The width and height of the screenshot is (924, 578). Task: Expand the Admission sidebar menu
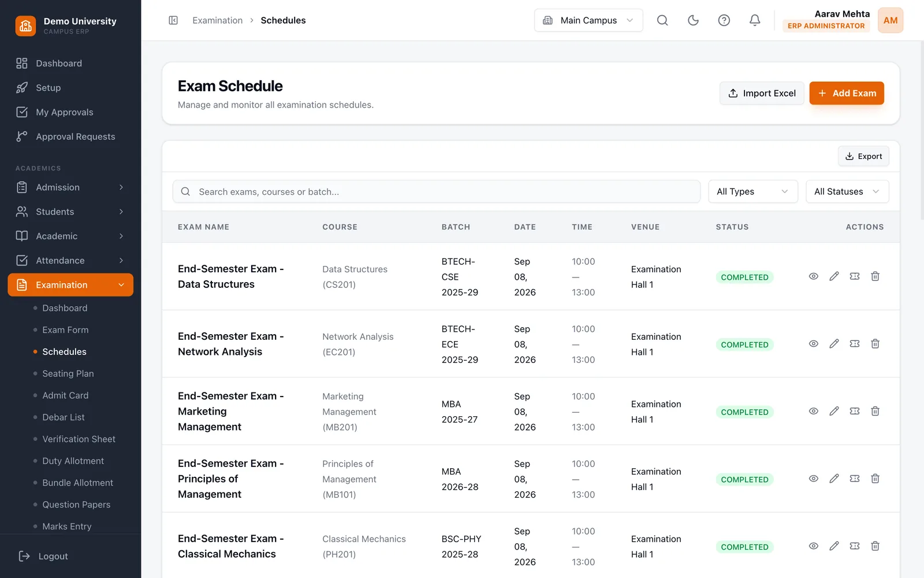point(70,187)
